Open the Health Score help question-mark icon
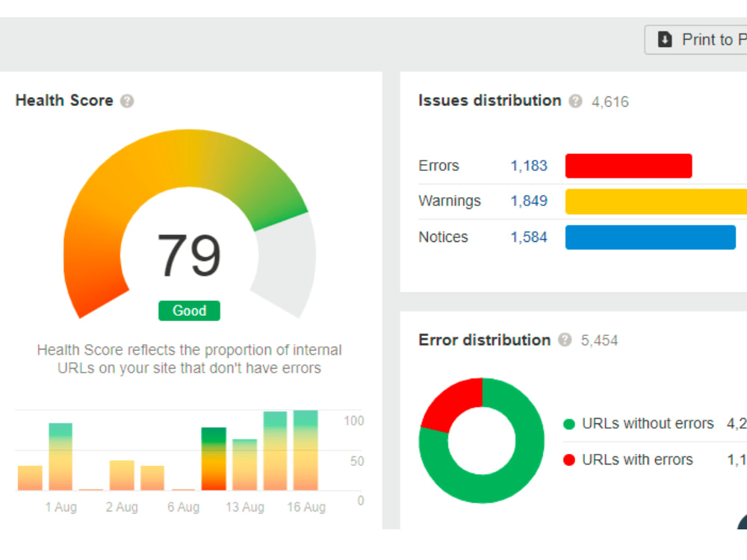Screen dimensions: 747x560 [x=127, y=101]
